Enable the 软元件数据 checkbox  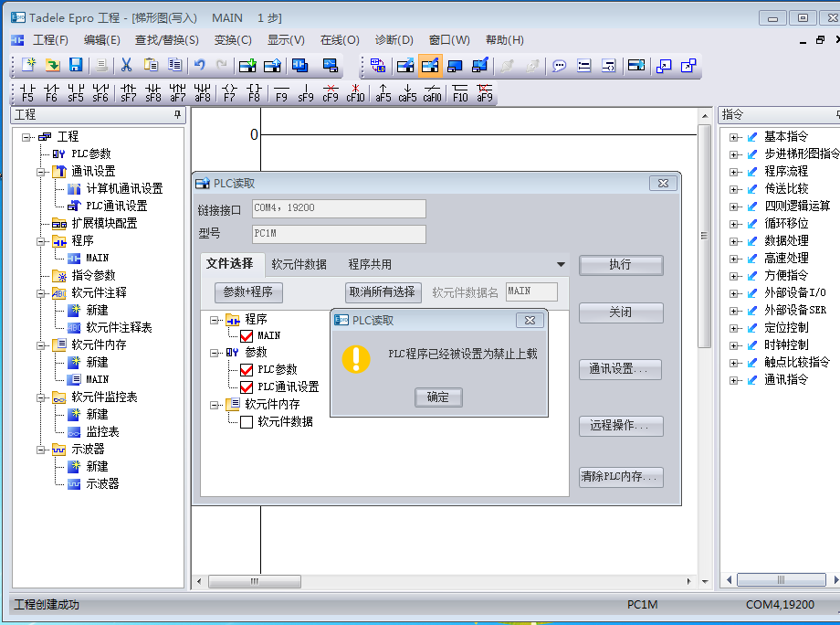tap(247, 422)
